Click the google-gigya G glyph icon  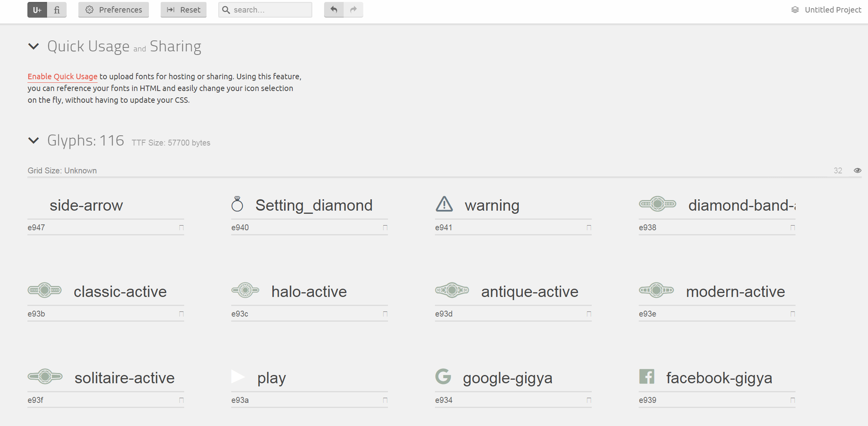pos(443,377)
